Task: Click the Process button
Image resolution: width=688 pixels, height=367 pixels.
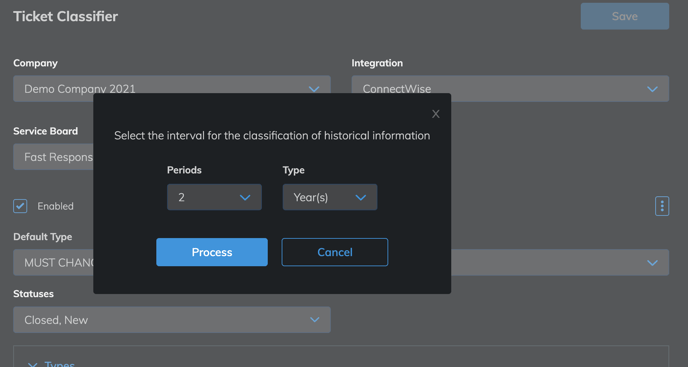Action: pyautogui.click(x=212, y=252)
